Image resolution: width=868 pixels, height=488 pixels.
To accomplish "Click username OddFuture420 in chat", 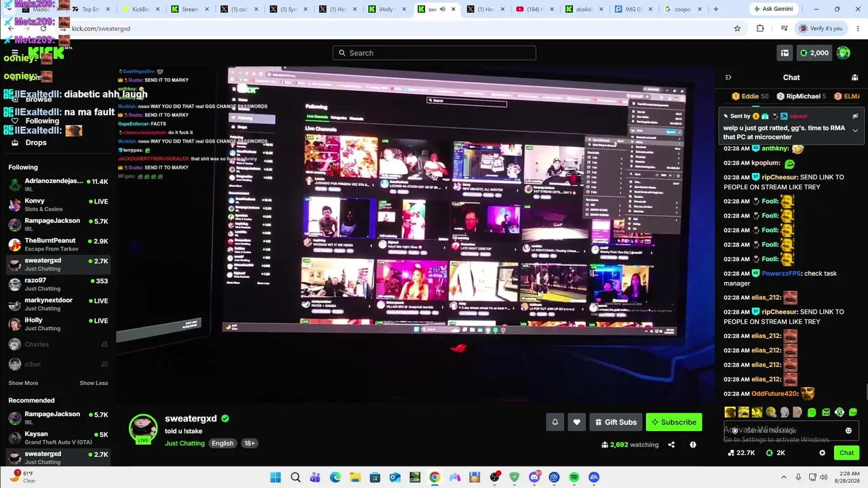I will click(775, 394).
